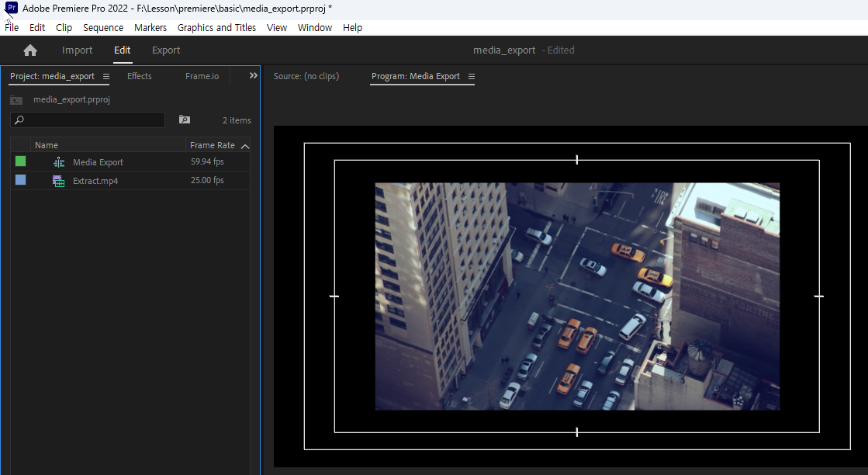Screen dimensions: 868x475
Task: Click the Extract.mp4 video clip icon
Action: point(59,181)
